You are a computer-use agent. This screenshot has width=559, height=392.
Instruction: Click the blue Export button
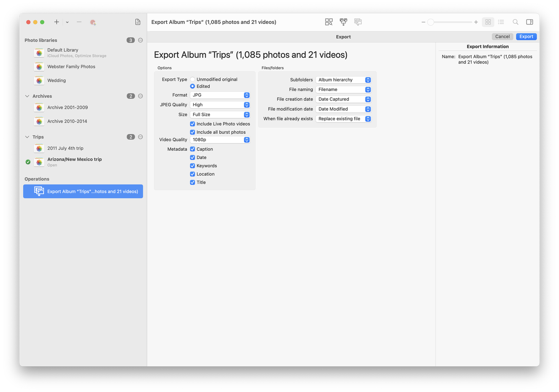click(x=526, y=37)
